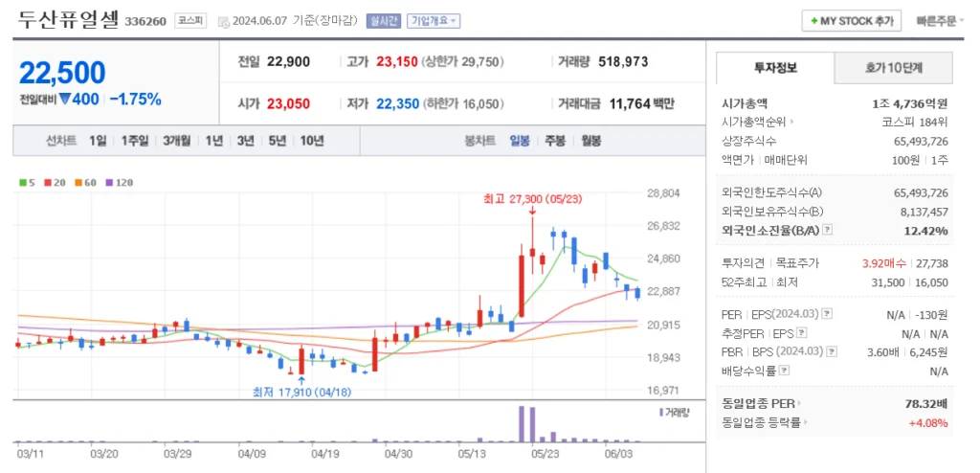Click help icon next to 배당수익률
Viewport: 980px width, 473px height.
[785, 371]
